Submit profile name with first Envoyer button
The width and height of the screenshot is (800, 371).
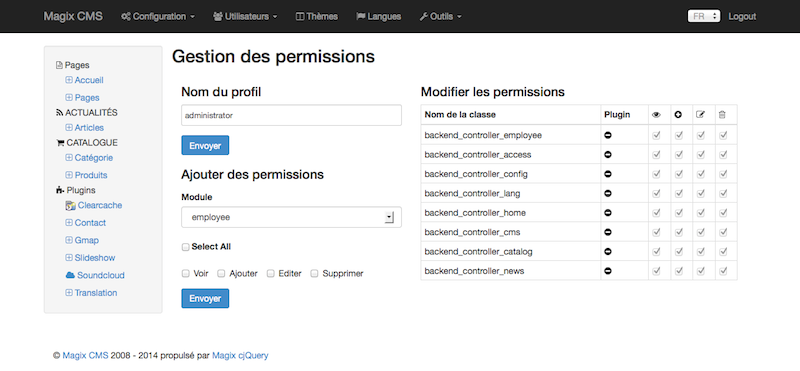click(205, 145)
